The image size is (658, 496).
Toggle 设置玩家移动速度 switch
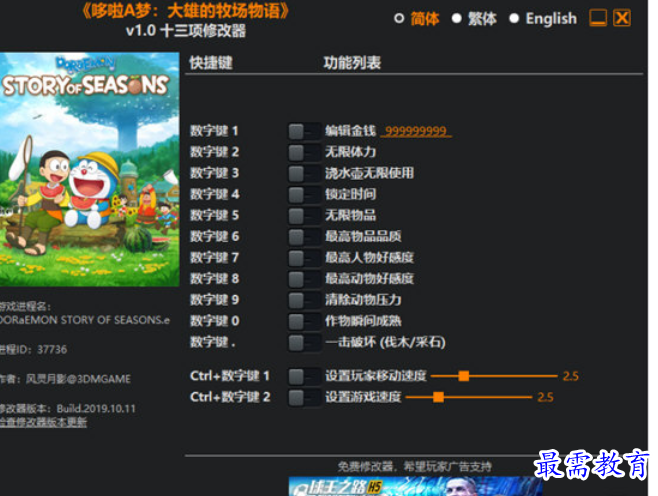coord(304,376)
